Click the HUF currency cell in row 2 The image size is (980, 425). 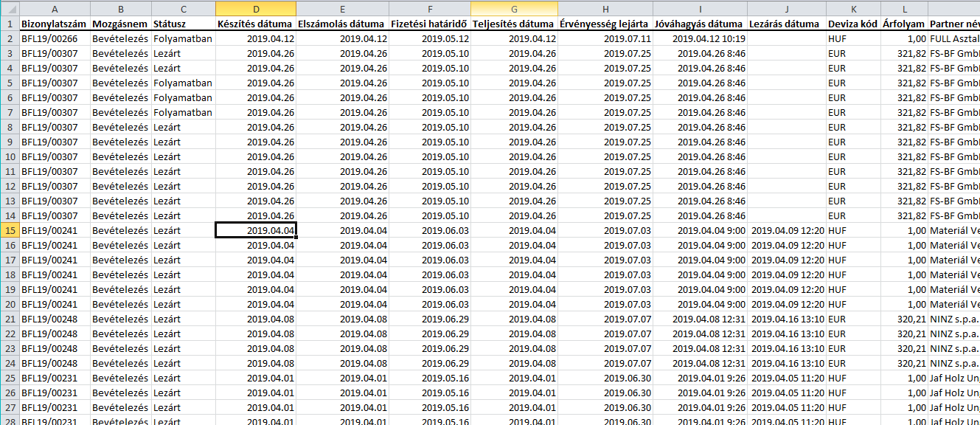pos(853,38)
